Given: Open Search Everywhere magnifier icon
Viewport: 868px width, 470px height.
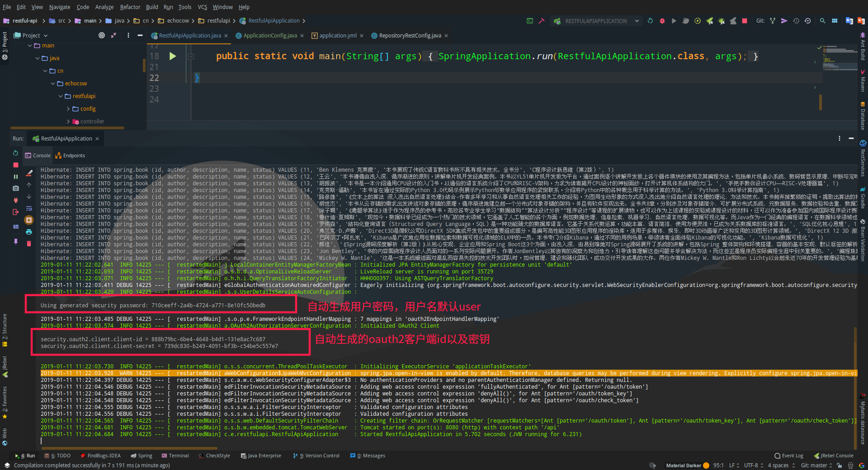Looking at the screenshot, I should 822,21.
